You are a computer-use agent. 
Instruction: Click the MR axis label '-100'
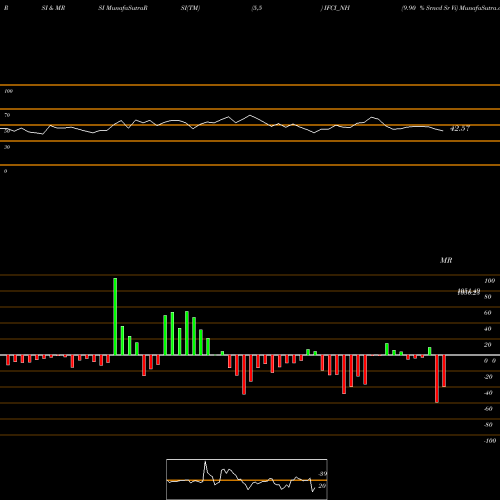[490, 441]
